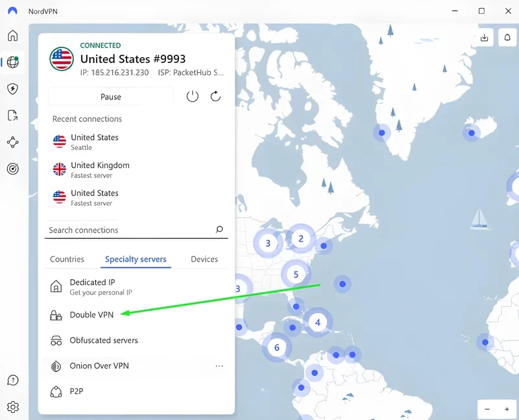Click the Double VPN padlocks icon
The image size is (519, 420).
[x=56, y=315]
